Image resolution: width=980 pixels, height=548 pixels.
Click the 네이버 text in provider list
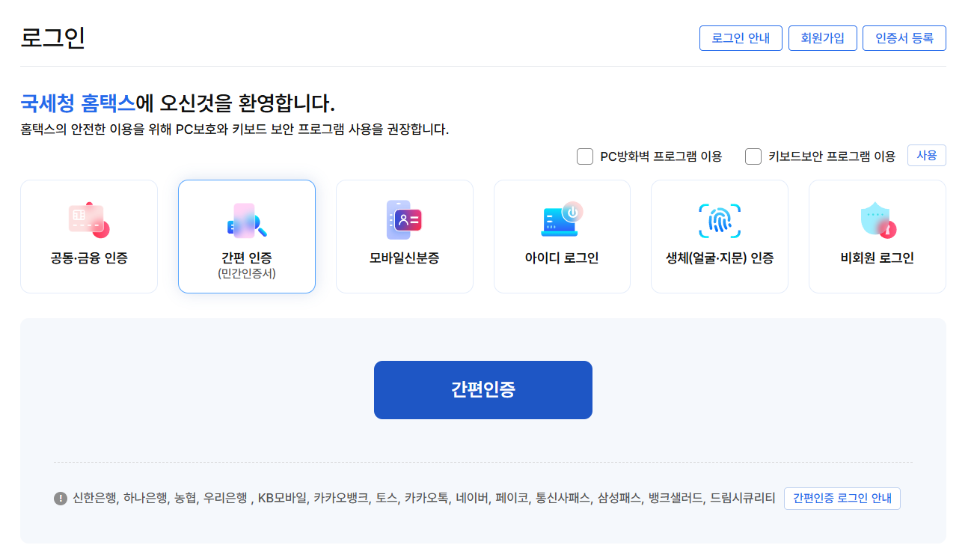472,499
